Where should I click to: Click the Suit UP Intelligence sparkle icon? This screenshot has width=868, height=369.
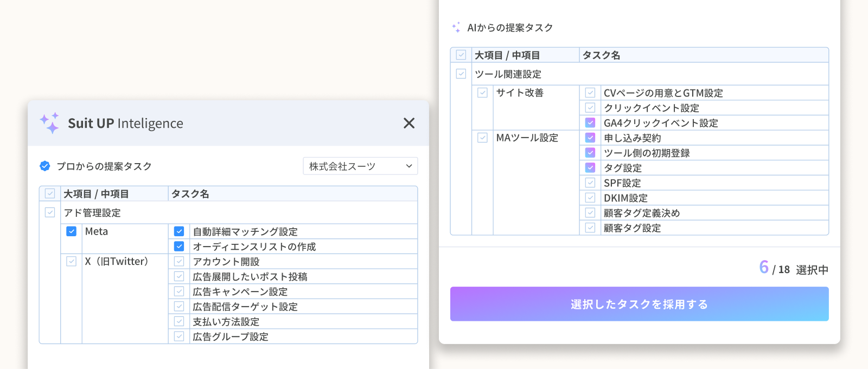(x=49, y=123)
